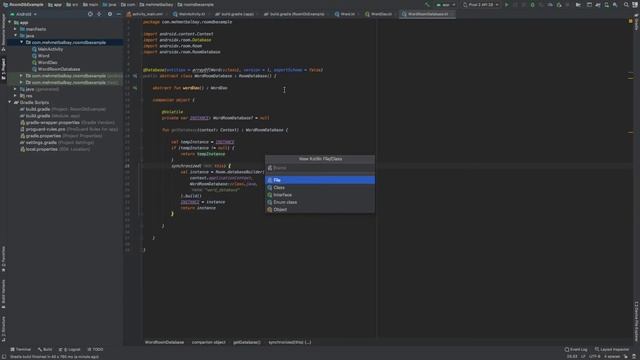Open gradle-wrapper.properties file
Image resolution: width=640 pixels, height=360 pixels.
point(67,122)
